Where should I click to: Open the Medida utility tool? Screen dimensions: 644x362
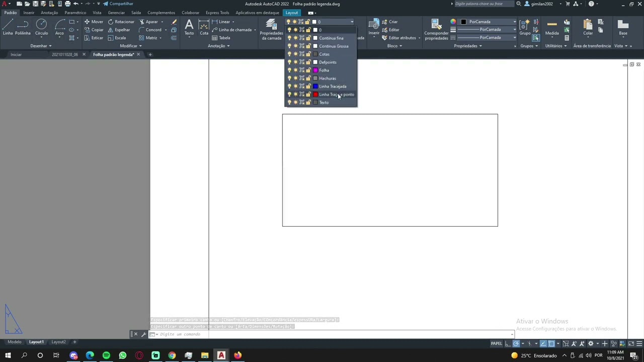(552, 27)
